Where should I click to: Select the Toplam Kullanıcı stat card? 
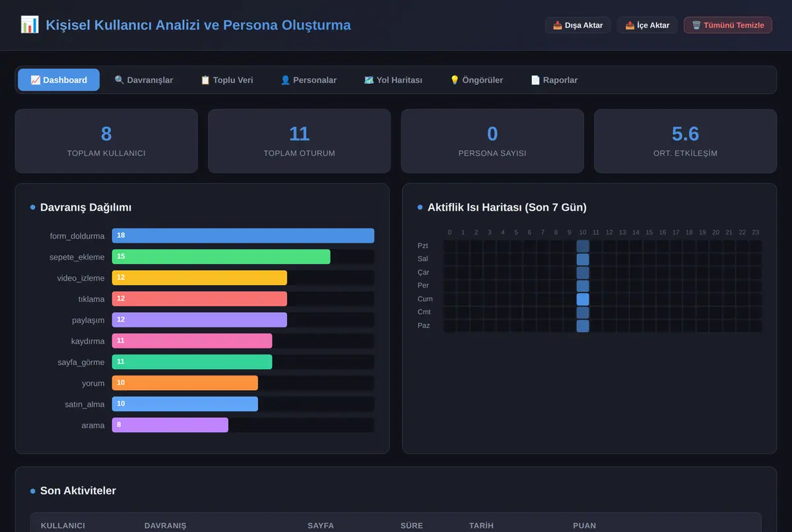[106, 141]
